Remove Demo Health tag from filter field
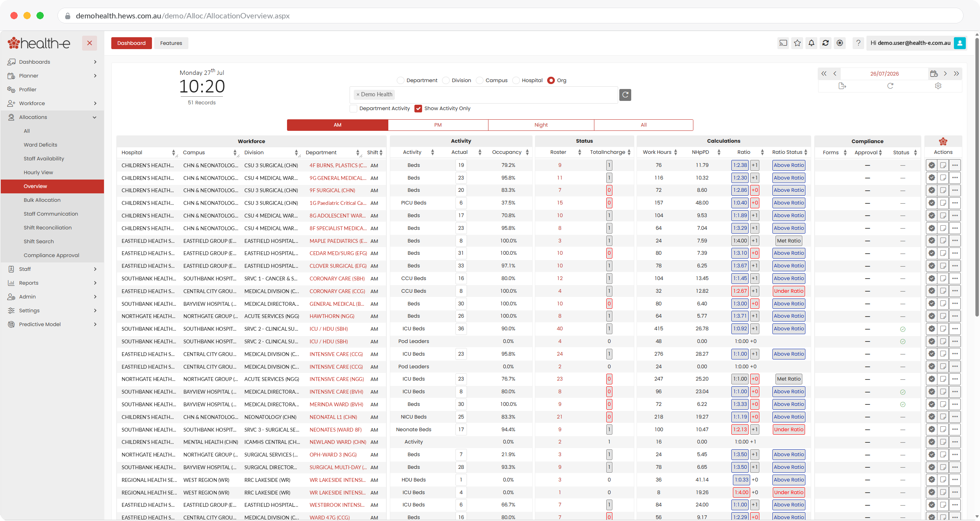Viewport: 980px width, 521px height. [358, 95]
